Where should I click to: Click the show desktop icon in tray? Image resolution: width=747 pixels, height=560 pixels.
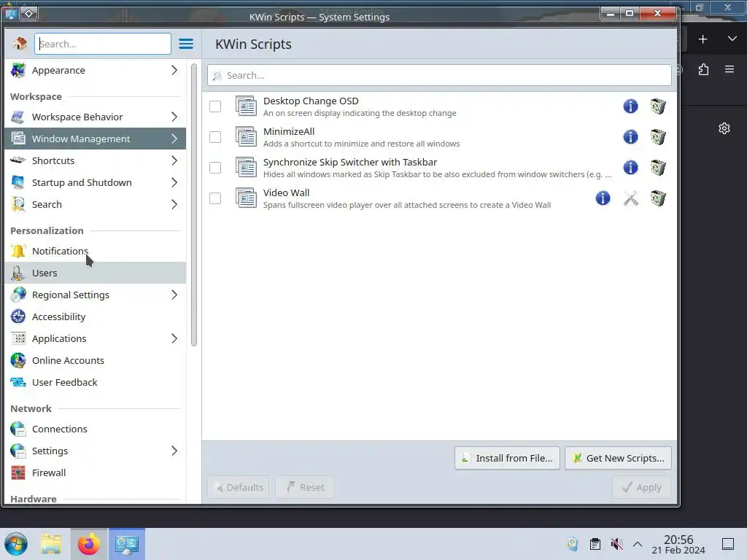click(x=728, y=544)
